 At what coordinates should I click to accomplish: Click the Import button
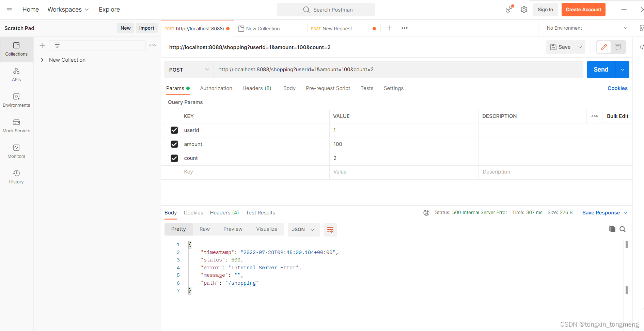[x=147, y=28]
